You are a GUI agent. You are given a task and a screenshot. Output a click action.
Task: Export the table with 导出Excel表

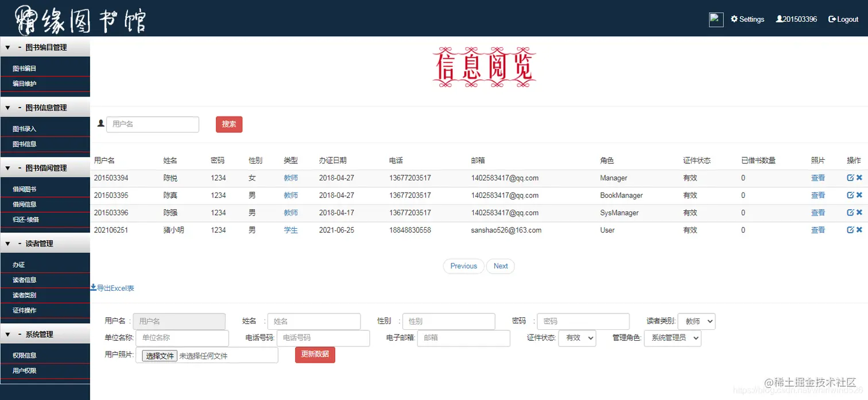pyautogui.click(x=113, y=288)
